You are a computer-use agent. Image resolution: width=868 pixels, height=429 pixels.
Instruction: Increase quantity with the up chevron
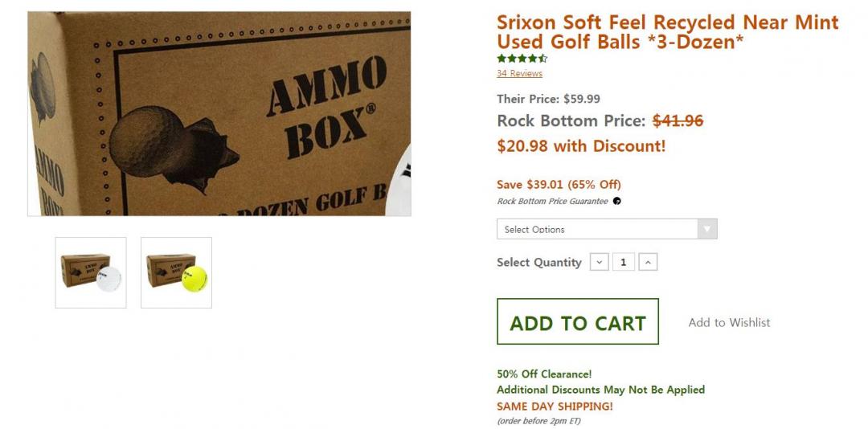(x=648, y=262)
